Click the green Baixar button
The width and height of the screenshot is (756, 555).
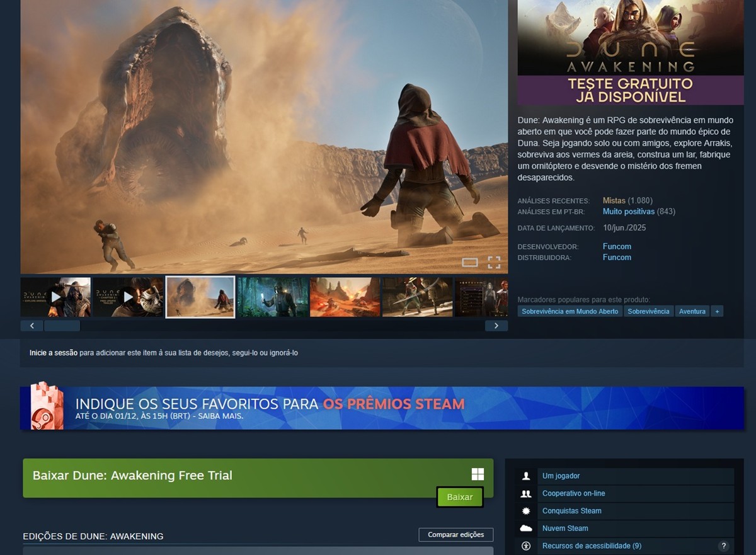point(460,497)
